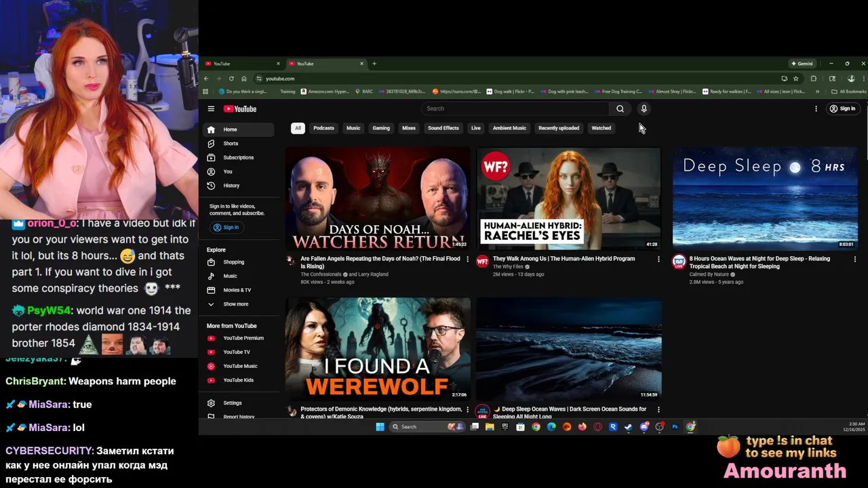
Task: Open browser extensions puzzle icon
Action: click(814, 79)
